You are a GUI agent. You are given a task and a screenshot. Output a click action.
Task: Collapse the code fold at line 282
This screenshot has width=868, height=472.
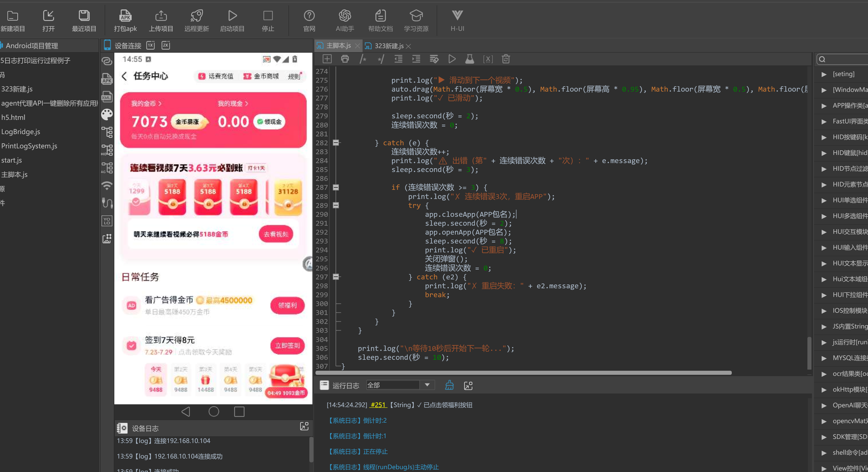(x=336, y=143)
